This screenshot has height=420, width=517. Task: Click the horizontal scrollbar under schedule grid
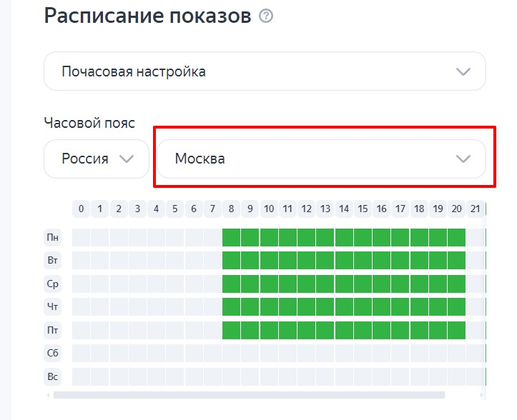click(249, 395)
